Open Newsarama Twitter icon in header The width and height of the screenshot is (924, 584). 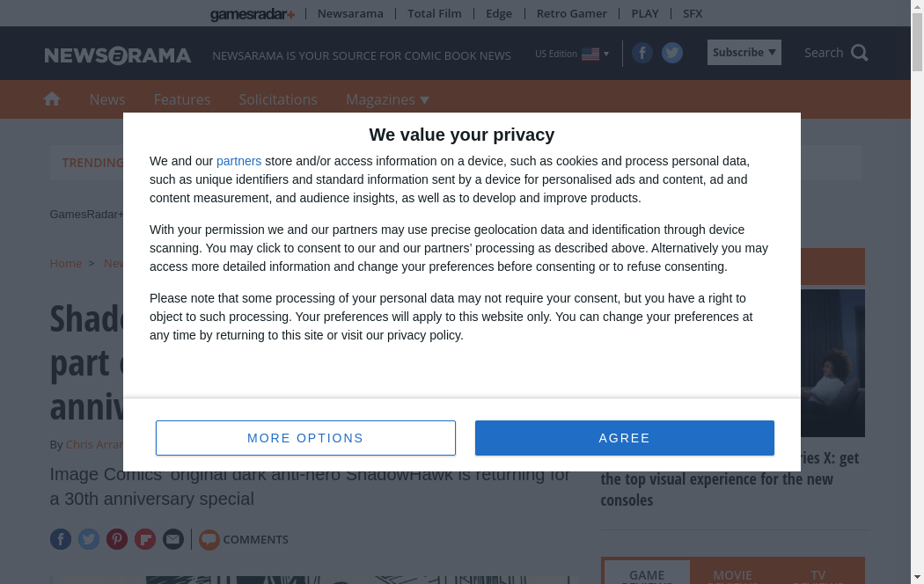[x=672, y=54]
